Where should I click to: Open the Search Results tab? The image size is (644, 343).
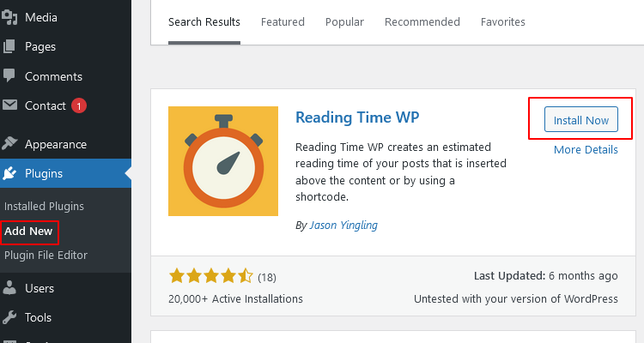204,21
